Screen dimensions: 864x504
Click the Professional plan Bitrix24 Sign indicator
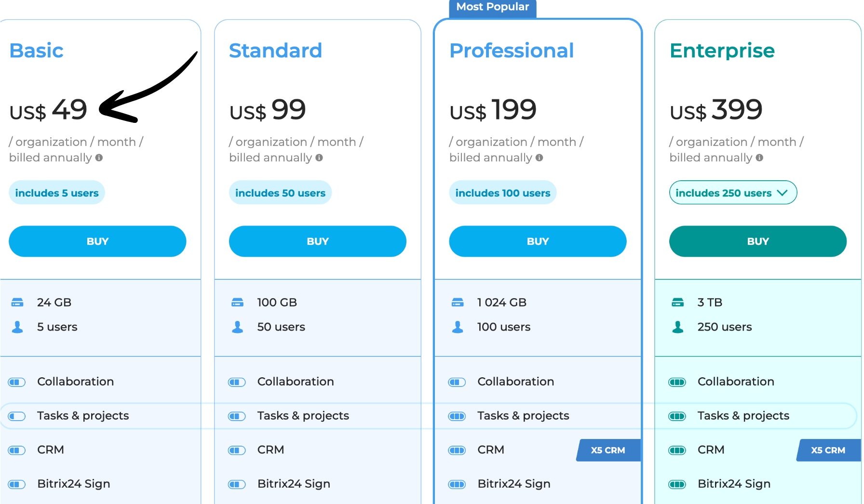pos(457,484)
